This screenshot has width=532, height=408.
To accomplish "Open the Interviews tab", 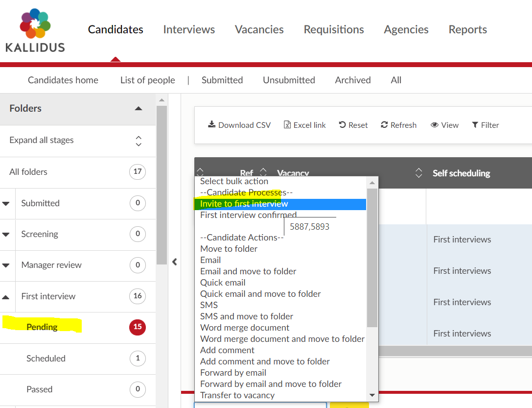I will (189, 29).
